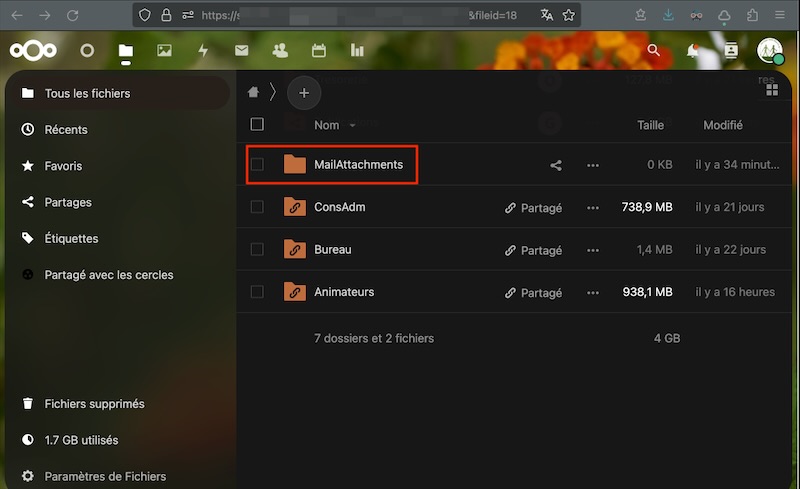Tick the checkbox for ConsAdm folder
Screen dimensions: 800x489
pyautogui.click(x=257, y=207)
